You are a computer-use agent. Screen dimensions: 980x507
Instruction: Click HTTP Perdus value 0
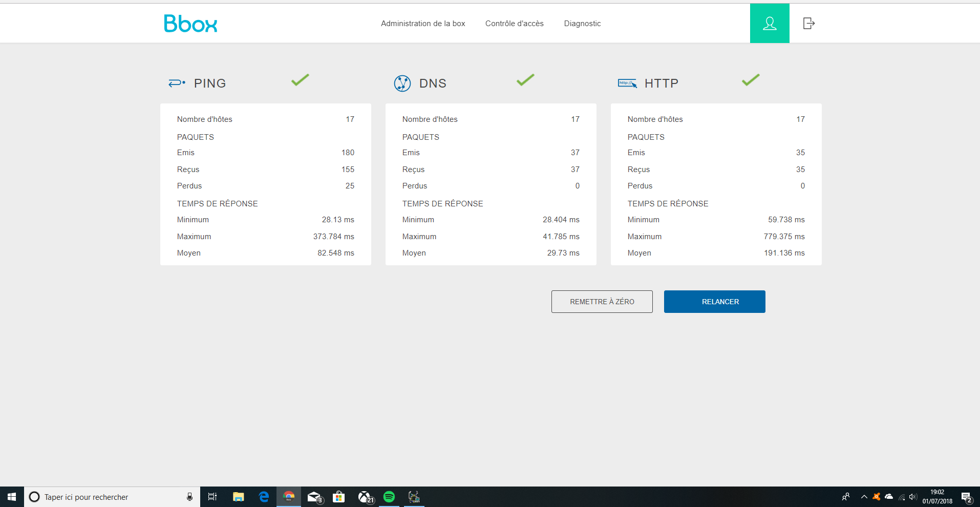click(x=803, y=186)
